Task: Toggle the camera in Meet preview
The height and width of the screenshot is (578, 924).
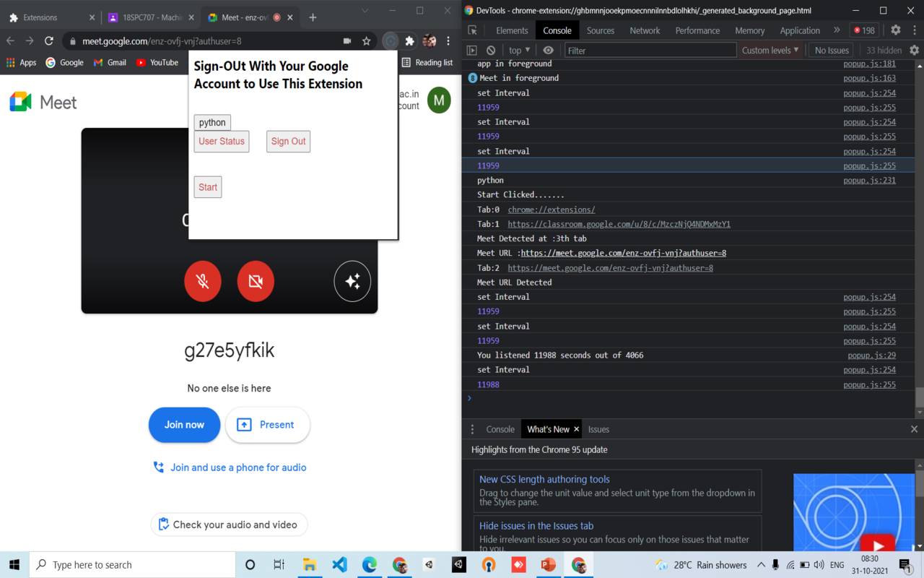Action: click(256, 281)
